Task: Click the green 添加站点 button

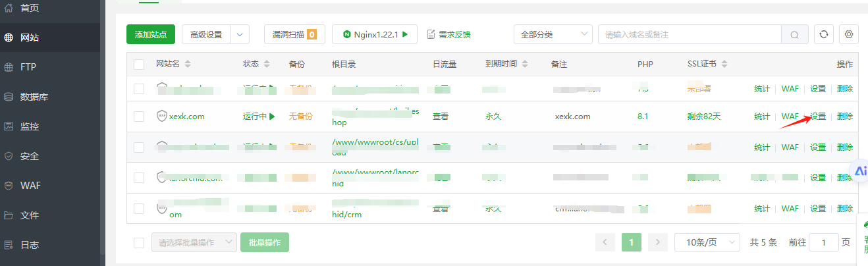Action: click(151, 34)
